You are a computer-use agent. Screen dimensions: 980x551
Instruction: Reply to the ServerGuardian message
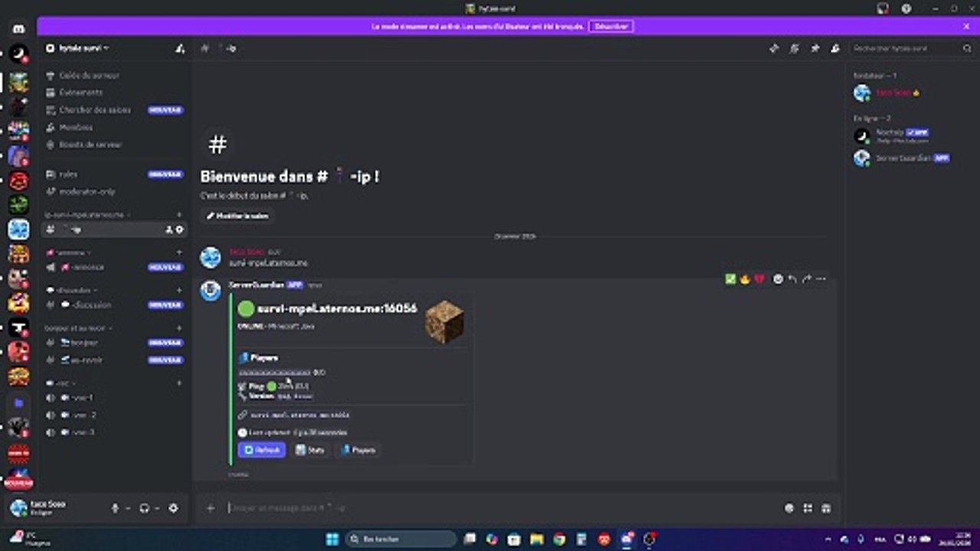click(792, 279)
